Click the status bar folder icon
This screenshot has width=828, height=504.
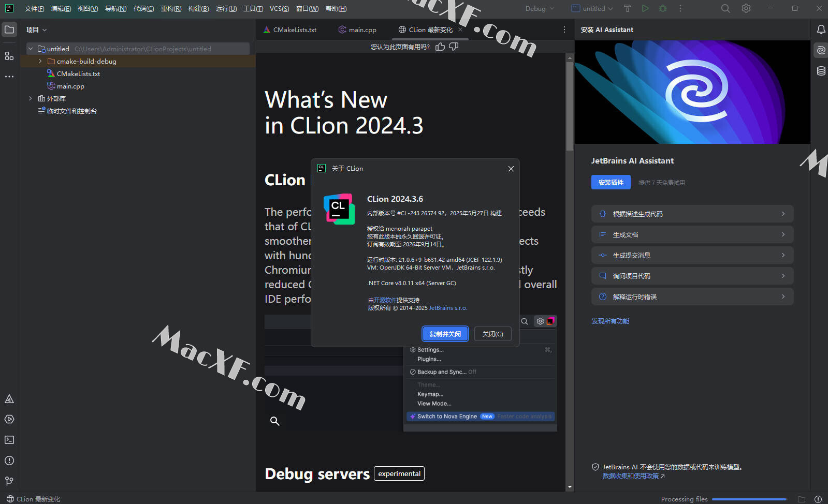pyautogui.click(x=802, y=499)
